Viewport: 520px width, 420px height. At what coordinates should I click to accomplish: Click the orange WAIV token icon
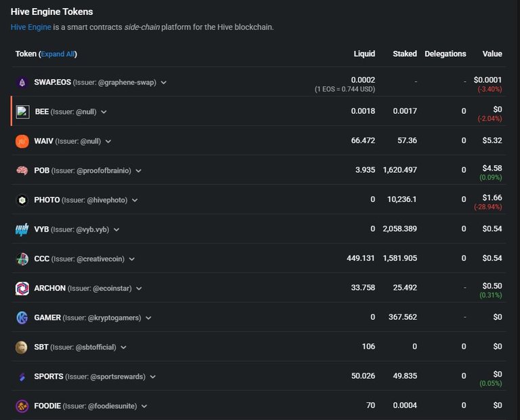pyautogui.click(x=22, y=142)
